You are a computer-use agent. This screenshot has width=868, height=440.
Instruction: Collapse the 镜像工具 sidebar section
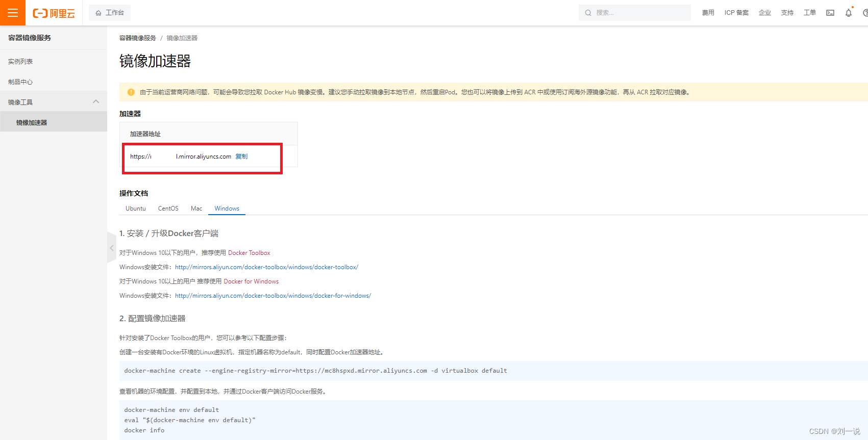tap(54, 102)
